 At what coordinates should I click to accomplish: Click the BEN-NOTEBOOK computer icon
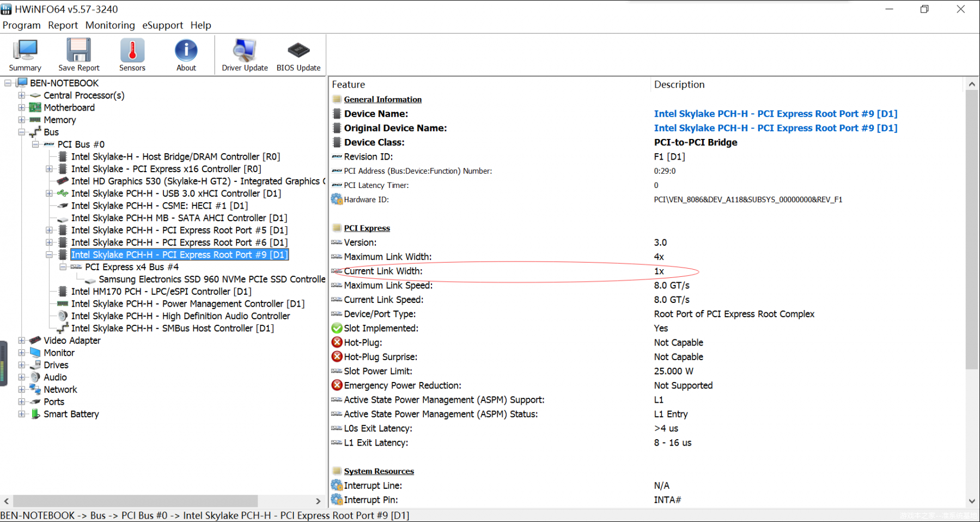tap(22, 83)
